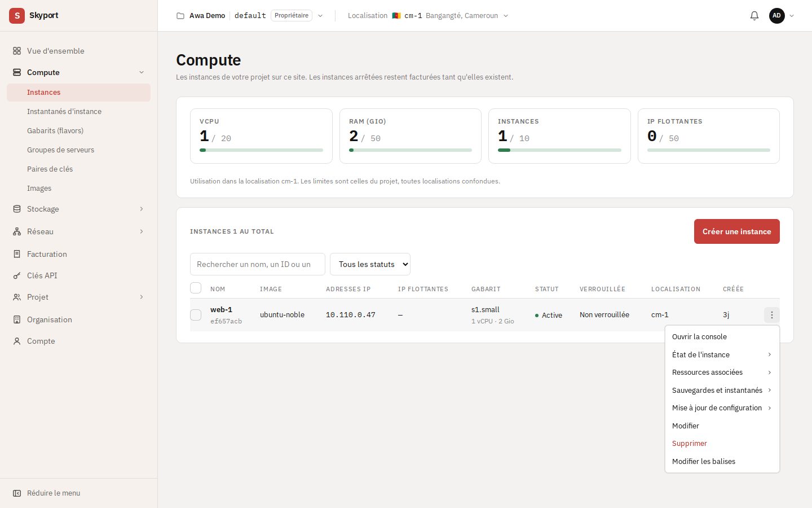Click the Réseau network icon

17,231
